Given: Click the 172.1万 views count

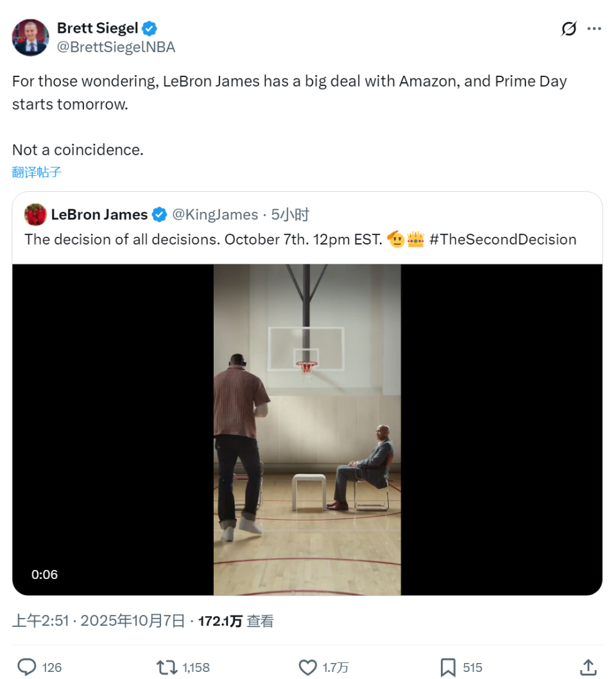Looking at the screenshot, I should [x=220, y=621].
